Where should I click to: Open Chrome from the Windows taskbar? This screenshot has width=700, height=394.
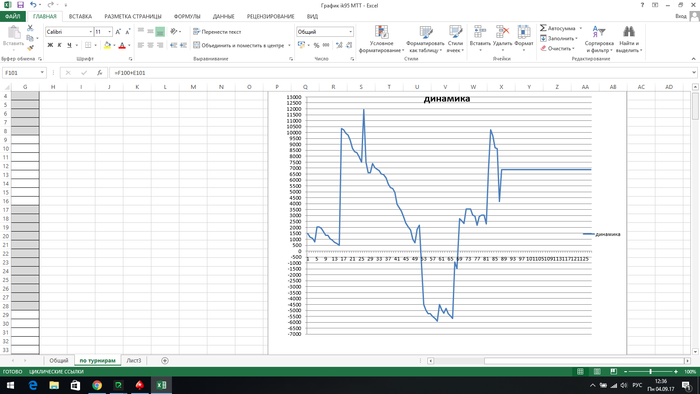[x=97, y=385]
